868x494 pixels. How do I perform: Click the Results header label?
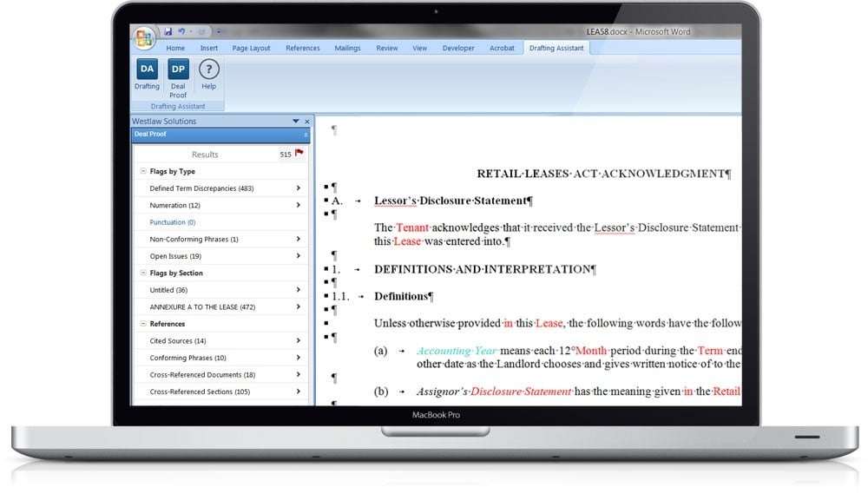coord(205,155)
